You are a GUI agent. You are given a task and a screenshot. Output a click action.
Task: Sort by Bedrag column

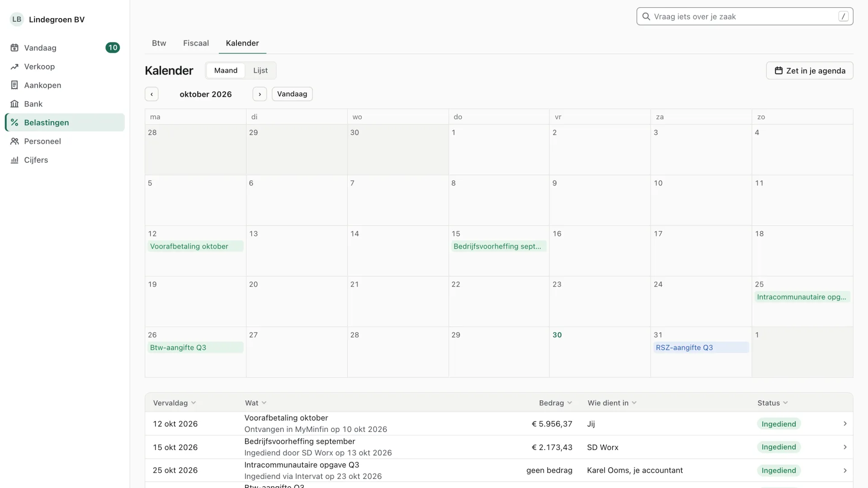pos(556,403)
